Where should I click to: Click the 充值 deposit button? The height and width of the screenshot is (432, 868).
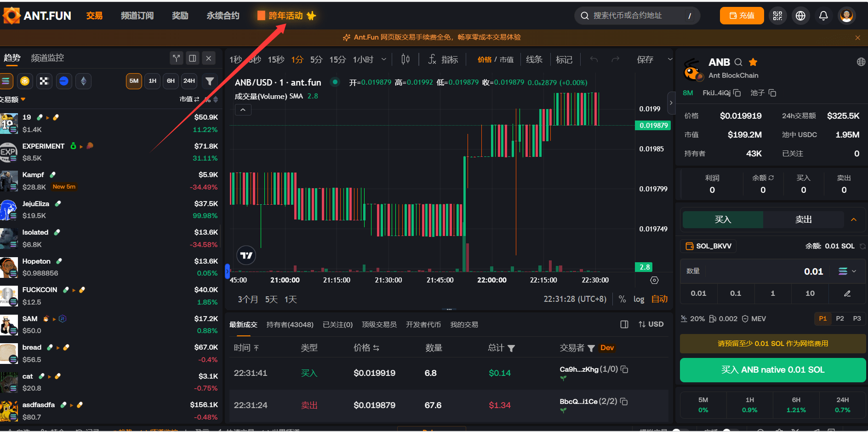[x=742, y=16]
